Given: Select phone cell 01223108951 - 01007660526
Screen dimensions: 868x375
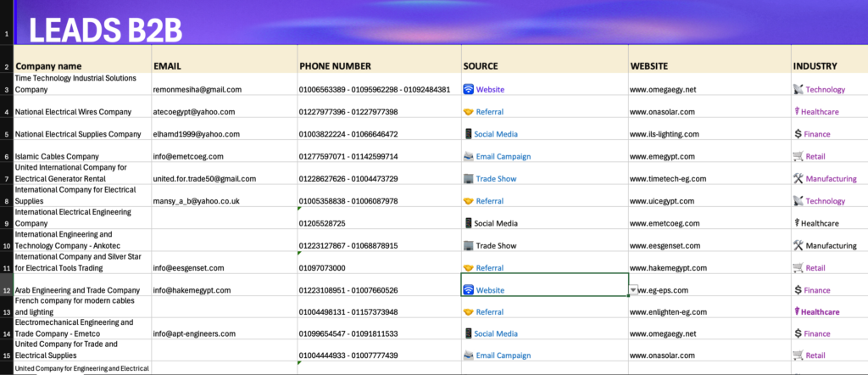Looking at the screenshot, I should coord(379,285).
